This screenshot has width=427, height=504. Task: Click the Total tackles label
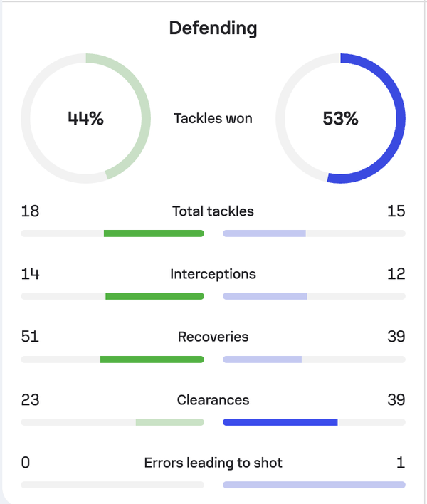[213, 211]
